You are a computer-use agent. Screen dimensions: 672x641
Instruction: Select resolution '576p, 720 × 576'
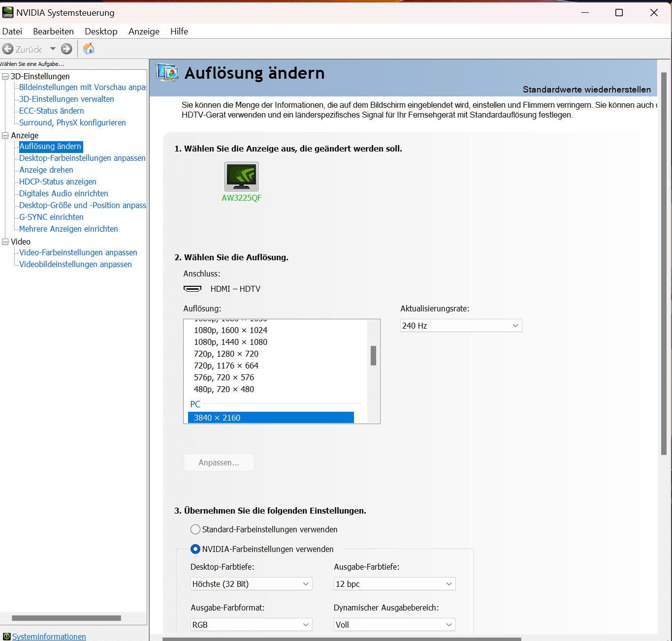224,377
